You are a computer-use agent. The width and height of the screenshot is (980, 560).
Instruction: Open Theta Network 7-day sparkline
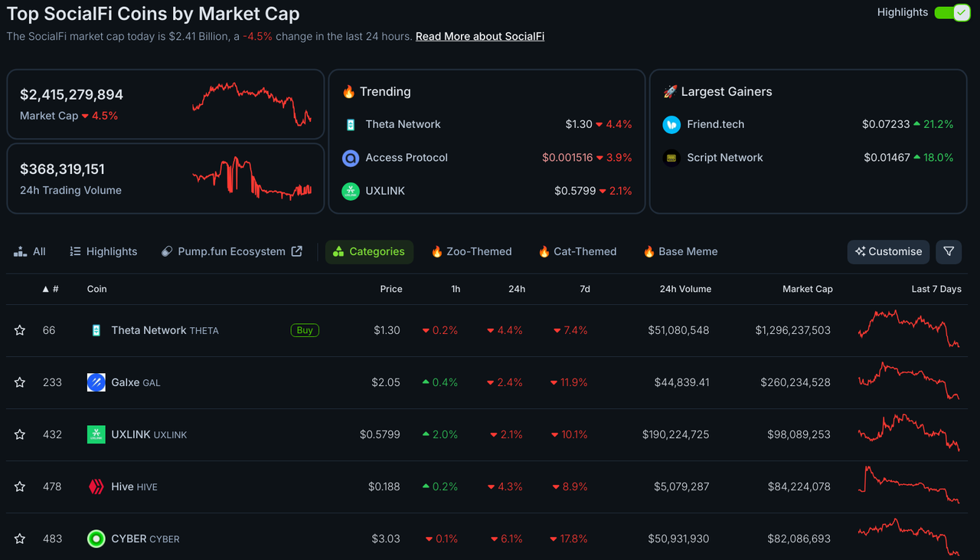[x=909, y=329]
